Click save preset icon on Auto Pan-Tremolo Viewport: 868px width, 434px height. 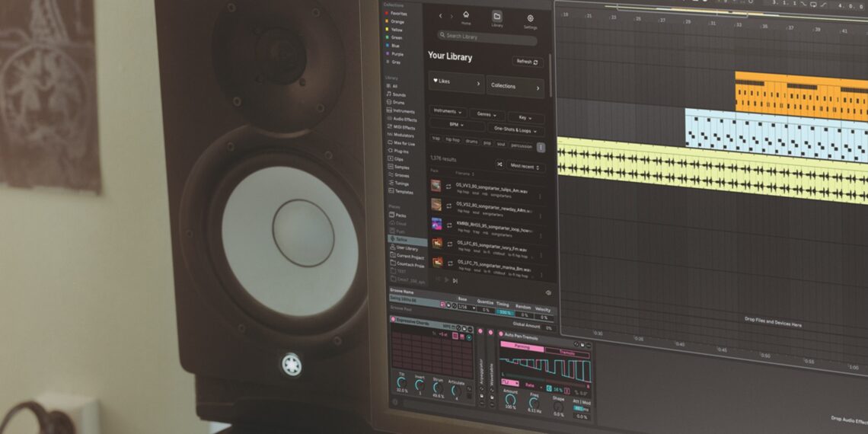tap(583, 345)
